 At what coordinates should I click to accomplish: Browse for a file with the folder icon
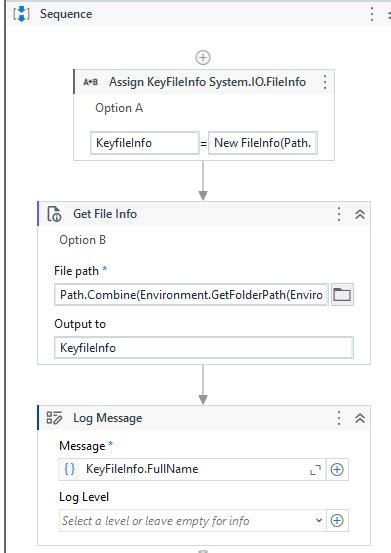click(x=342, y=294)
